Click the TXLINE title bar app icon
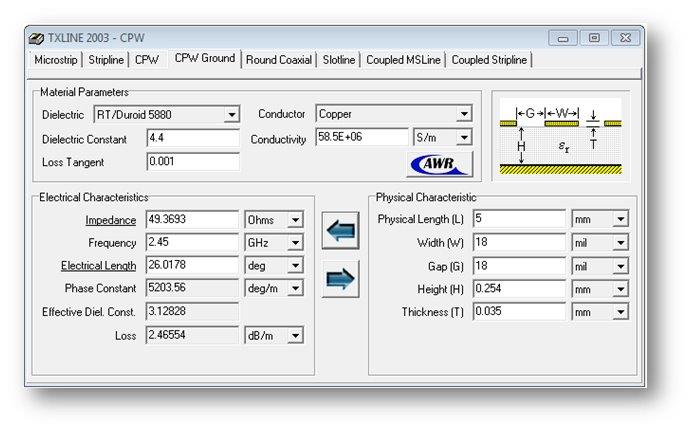The height and width of the screenshot is (431, 690). 36,38
